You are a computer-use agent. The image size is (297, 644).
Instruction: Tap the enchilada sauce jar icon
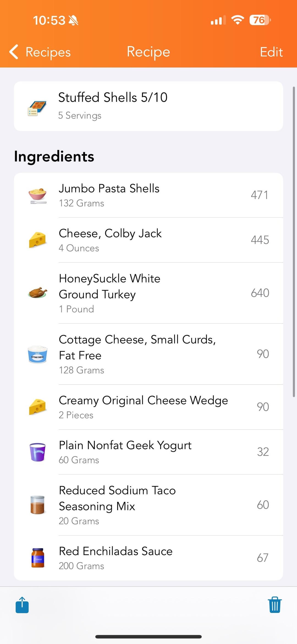[x=37, y=558]
